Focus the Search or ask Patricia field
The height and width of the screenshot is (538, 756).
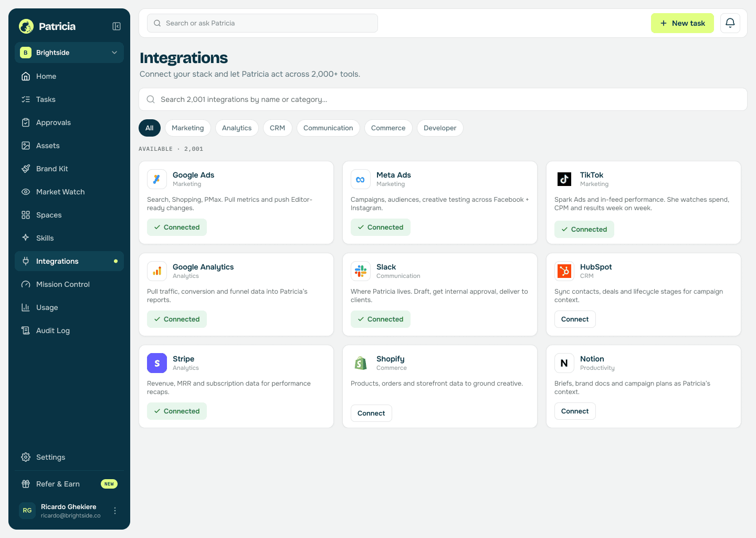262,23
